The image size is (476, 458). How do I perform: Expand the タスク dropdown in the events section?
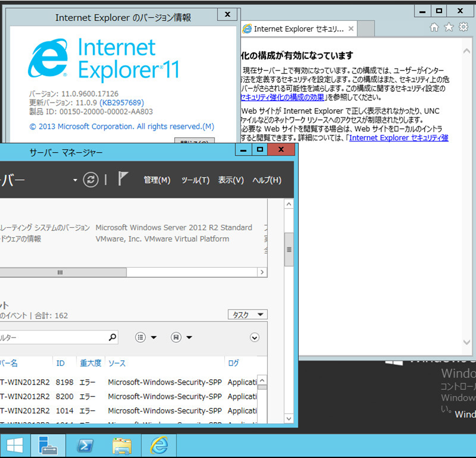point(248,315)
